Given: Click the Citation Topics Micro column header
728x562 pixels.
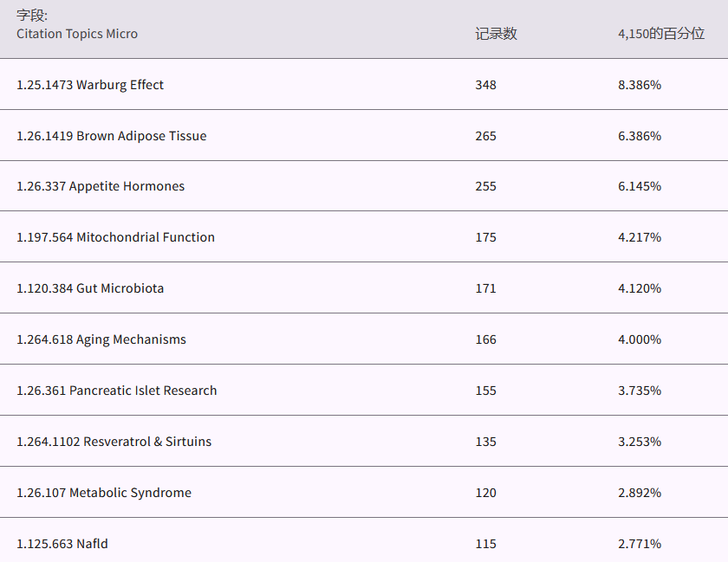Looking at the screenshot, I should pos(77,34).
